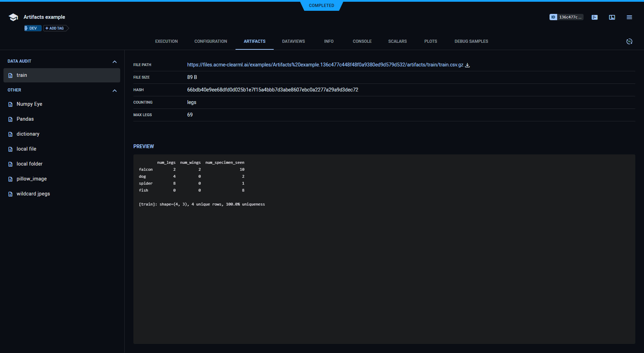The image size is (644, 353).
Task: Collapse the OTHER artifacts section
Action: tap(115, 90)
